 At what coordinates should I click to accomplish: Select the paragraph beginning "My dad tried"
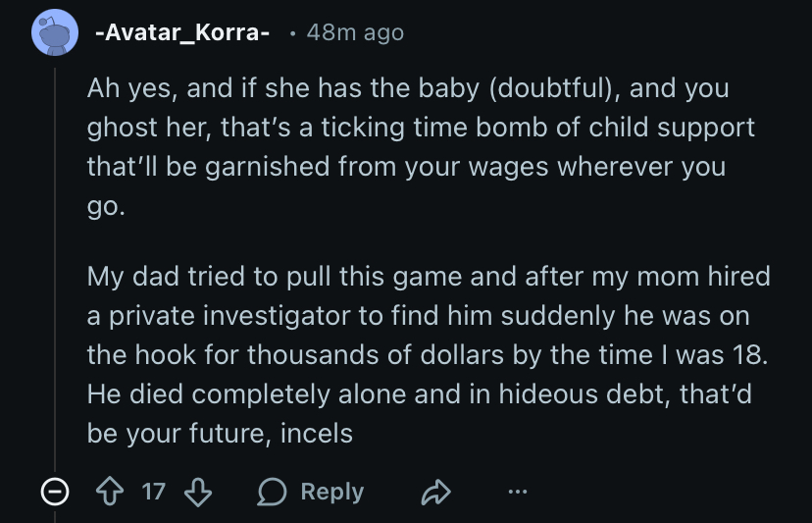tap(429, 354)
